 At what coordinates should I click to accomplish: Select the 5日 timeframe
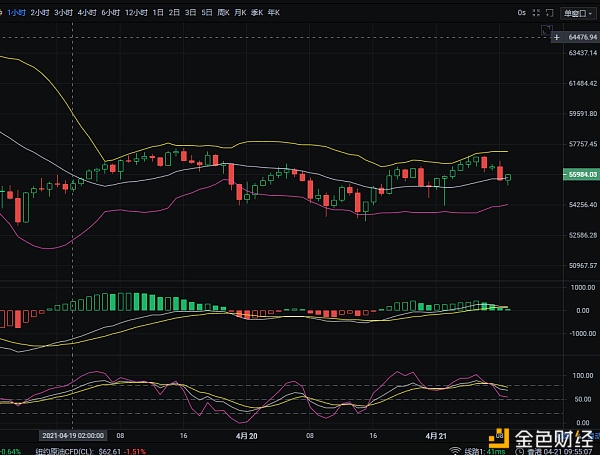tap(207, 13)
